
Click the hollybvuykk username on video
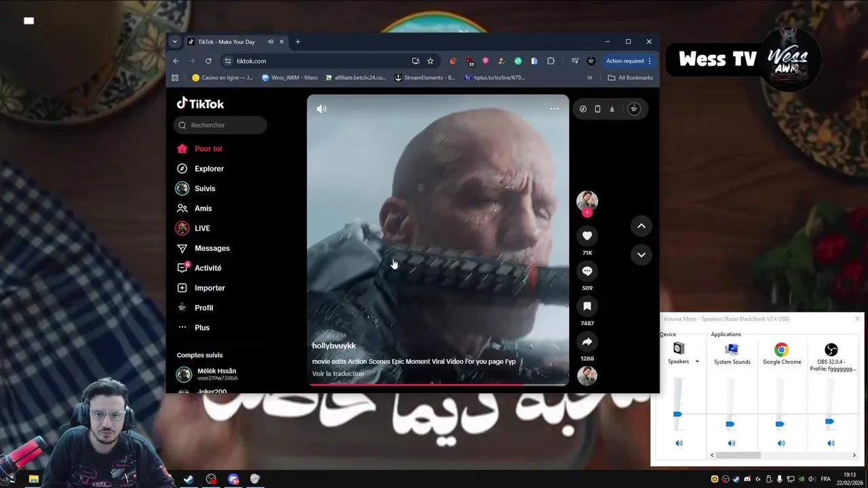point(334,346)
